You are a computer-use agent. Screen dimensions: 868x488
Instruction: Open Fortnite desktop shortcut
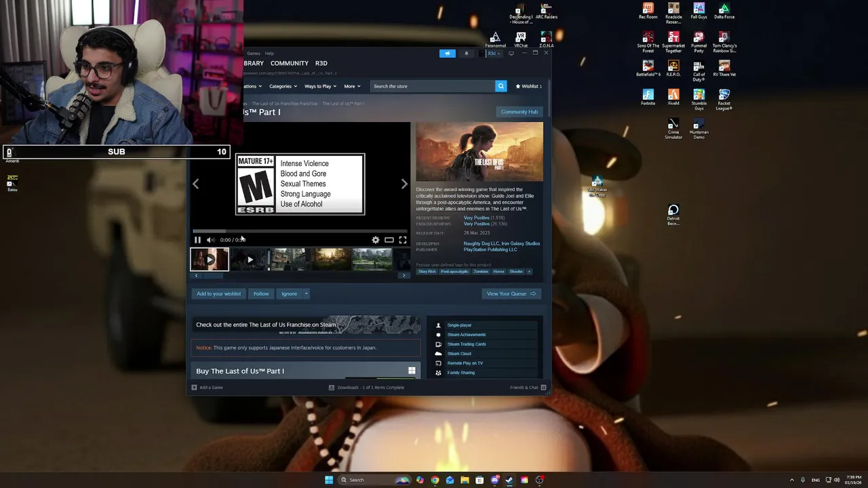point(648,97)
